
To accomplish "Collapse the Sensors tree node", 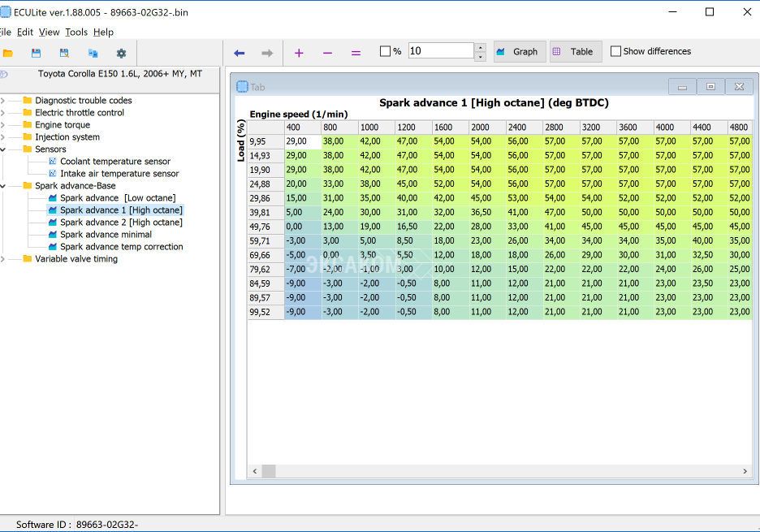I will (3, 149).
